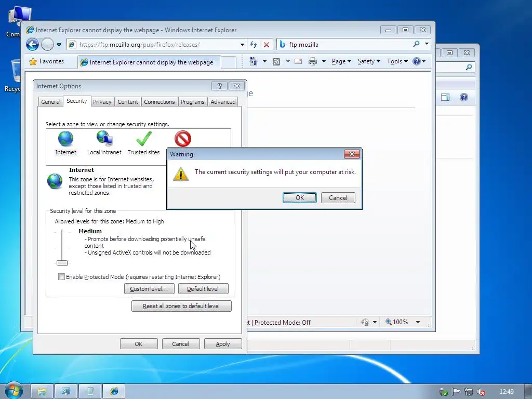
Task: Click the Print icon
Action: click(x=312, y=61)
